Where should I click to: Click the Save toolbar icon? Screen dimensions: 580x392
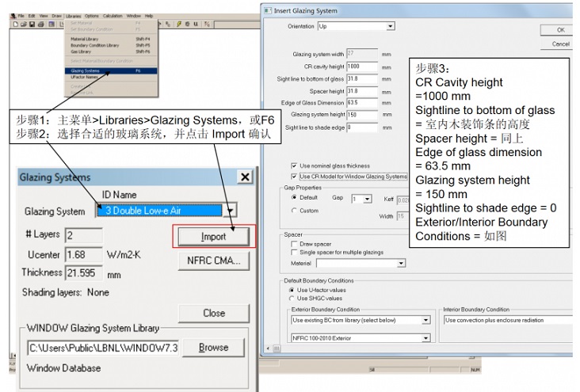(30, 25)
